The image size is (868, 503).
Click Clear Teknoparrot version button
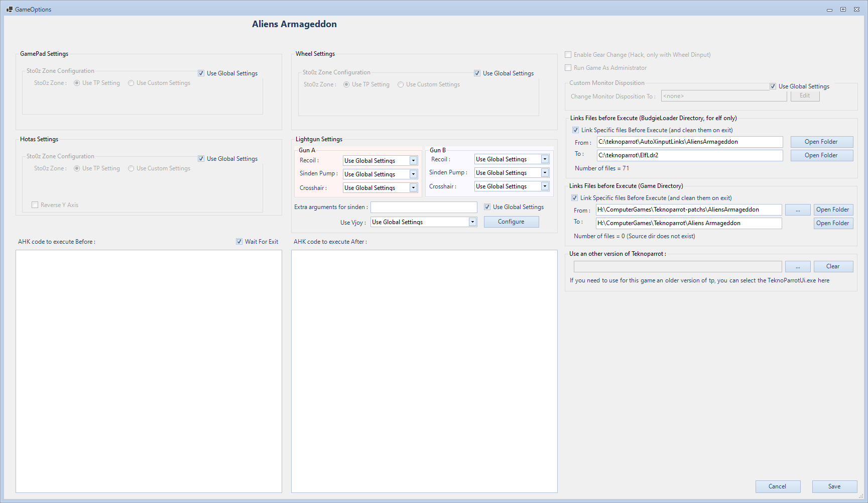click(833, 266)
